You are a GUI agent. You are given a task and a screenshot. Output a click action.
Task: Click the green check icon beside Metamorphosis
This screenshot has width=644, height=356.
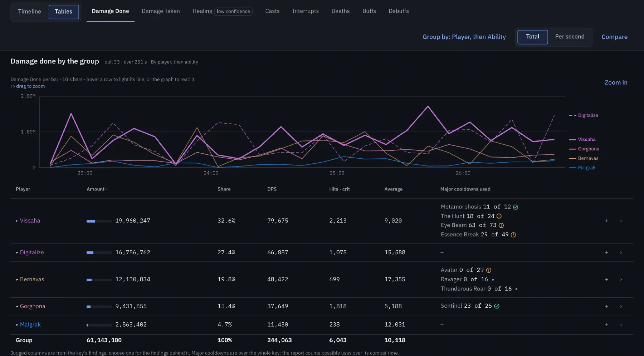pos(516,207)
